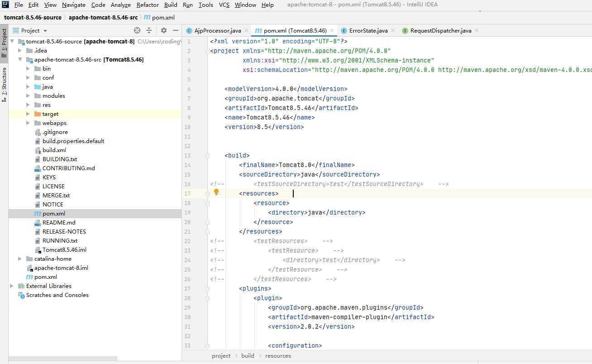Click the Scratches and Consoles icon
The width and height of the screenshot is (592, 364).
click(x=21, y=295)
